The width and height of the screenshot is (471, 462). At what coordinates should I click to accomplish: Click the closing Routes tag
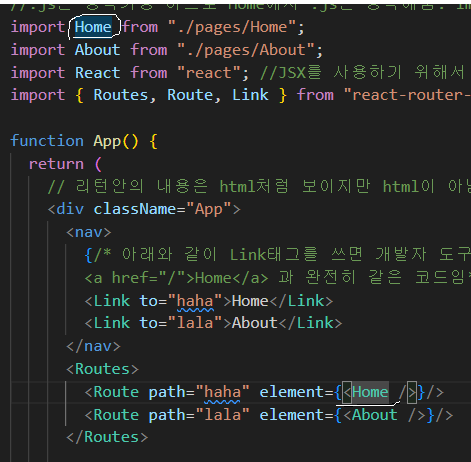(107, 437)
